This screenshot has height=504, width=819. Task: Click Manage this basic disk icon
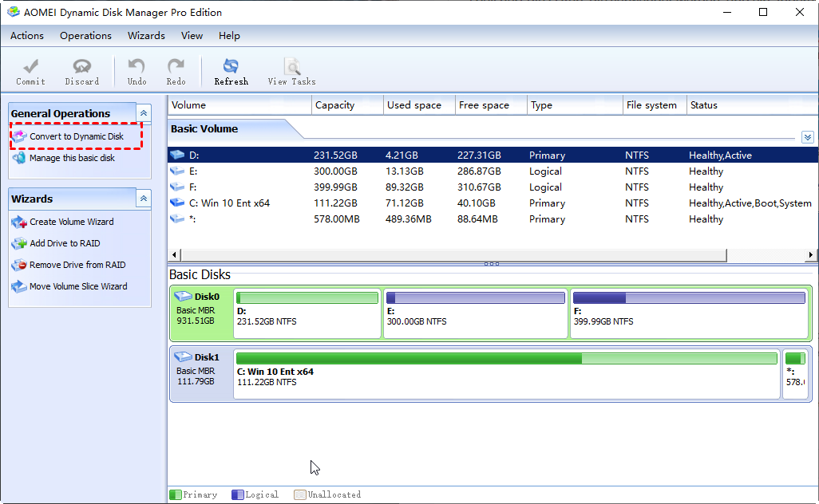point(19,158)
